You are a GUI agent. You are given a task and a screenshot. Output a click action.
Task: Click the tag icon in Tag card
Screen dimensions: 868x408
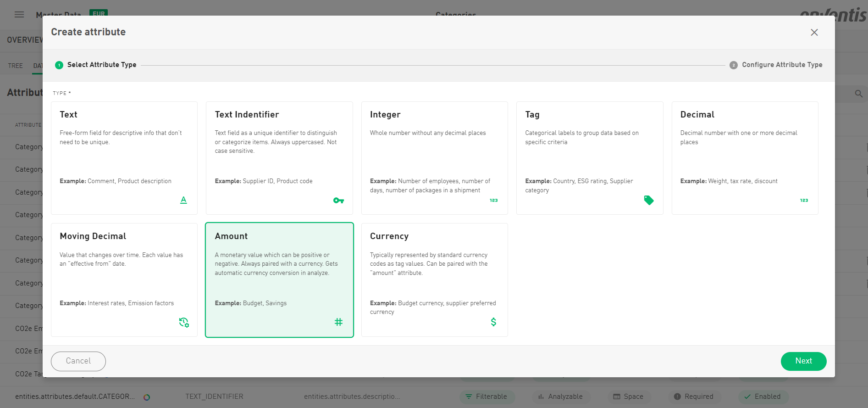[x=648, y=200]
